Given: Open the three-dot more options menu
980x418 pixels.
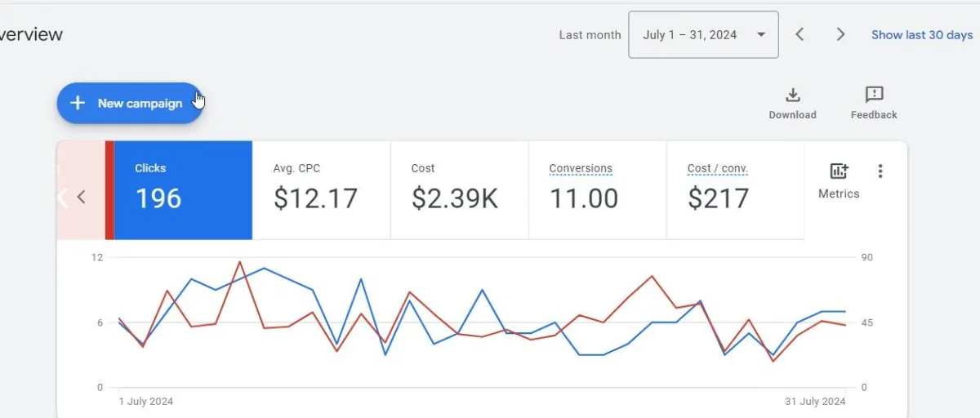Looking at the screenshot, I should [x=880, y=171].
